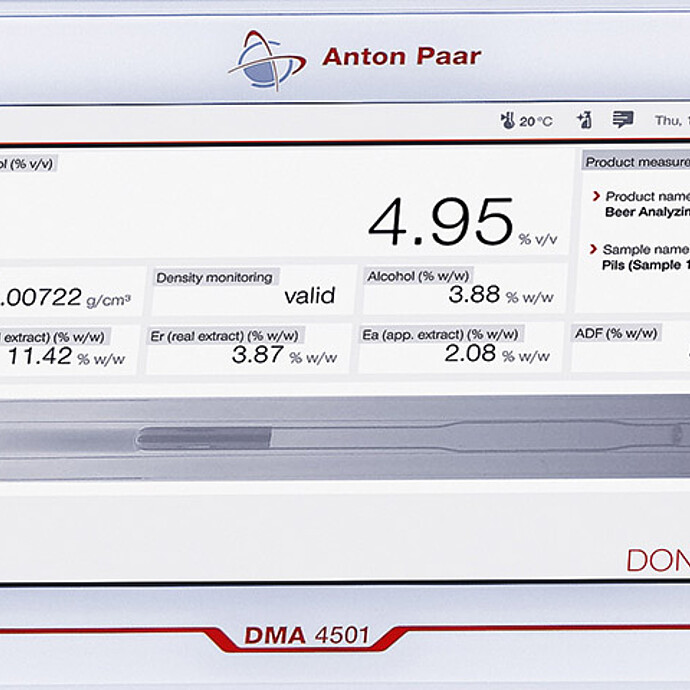Open the message list icon

pyautogui.click(x=623, y=119)
